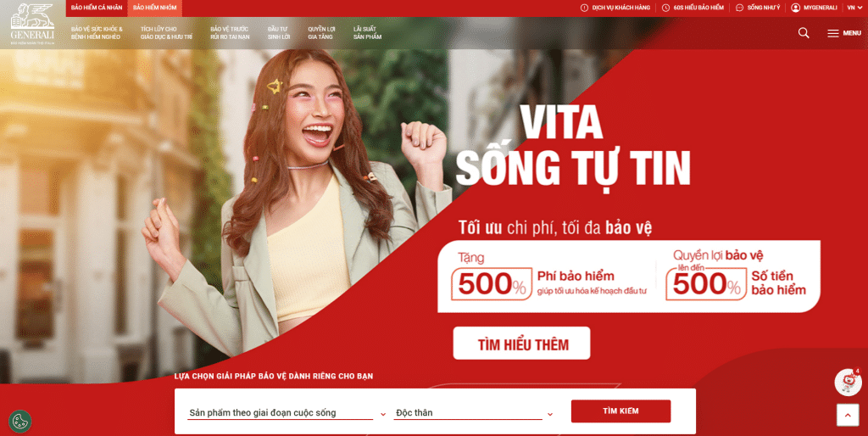Open the hamburger MENU icon

pyautogui.click(x=832, y=33)
